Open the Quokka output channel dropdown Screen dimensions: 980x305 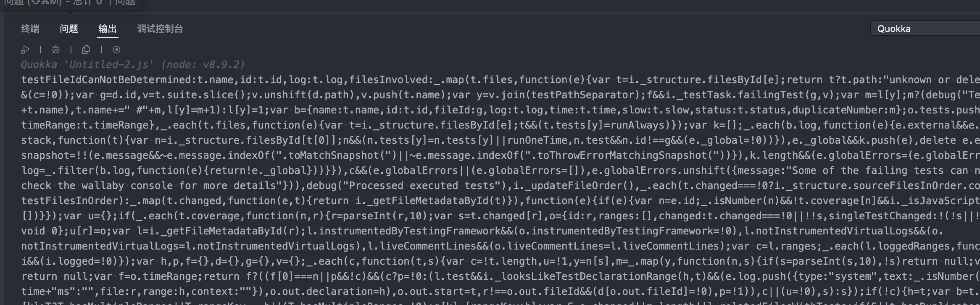(x=925, y=29)
